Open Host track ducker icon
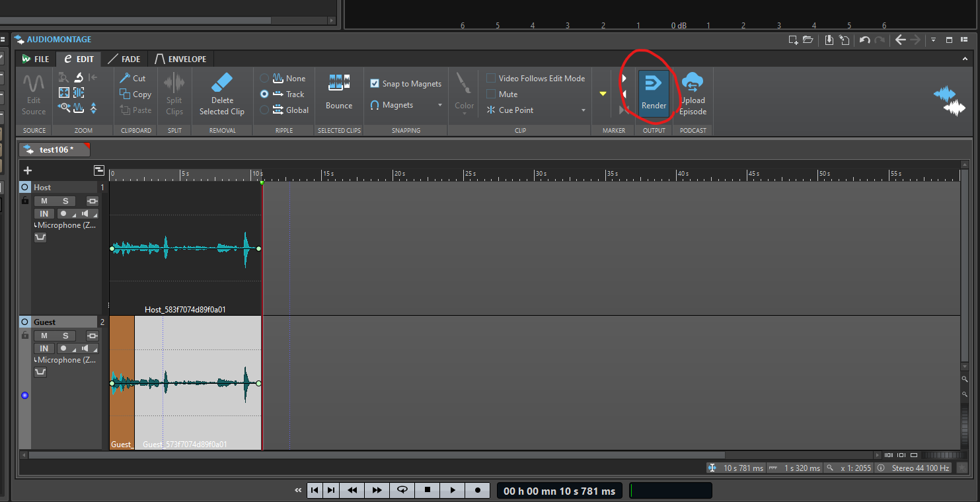This screenshot has height=502, width=980. 40,238
